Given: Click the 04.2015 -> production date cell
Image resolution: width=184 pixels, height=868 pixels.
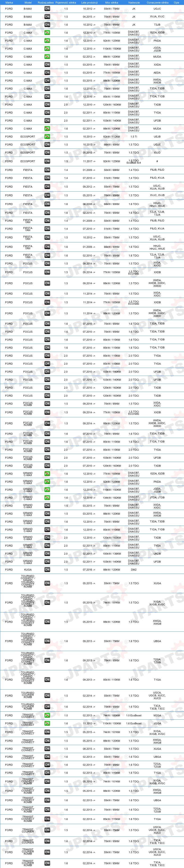Looking at the screenshot, I should (x=89, y=16).
